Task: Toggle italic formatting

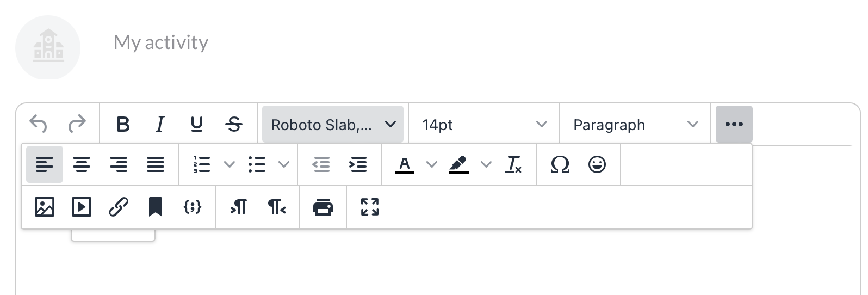Action: 160,125
